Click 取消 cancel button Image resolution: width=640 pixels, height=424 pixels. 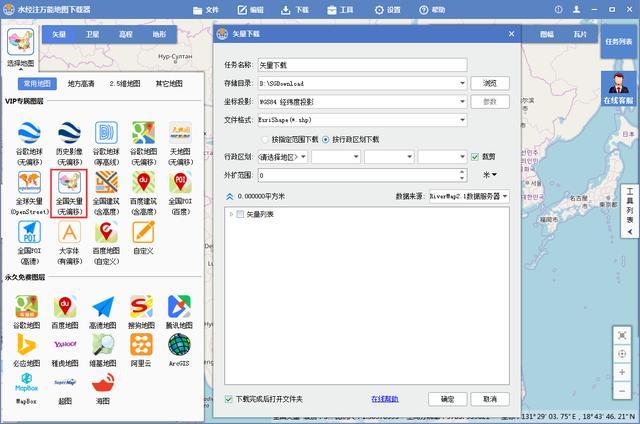coord(490,399)
